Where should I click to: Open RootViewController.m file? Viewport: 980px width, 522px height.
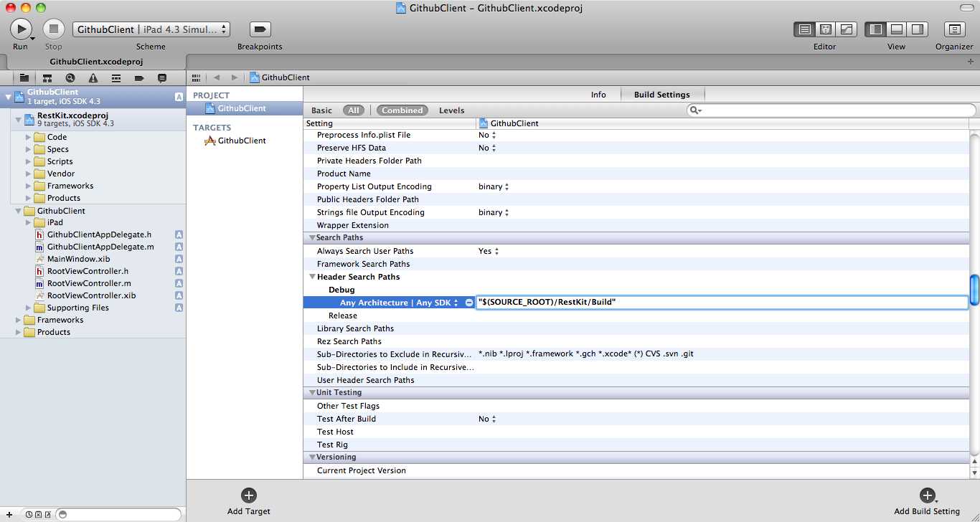pyautogui.click(x=89, y=283)
